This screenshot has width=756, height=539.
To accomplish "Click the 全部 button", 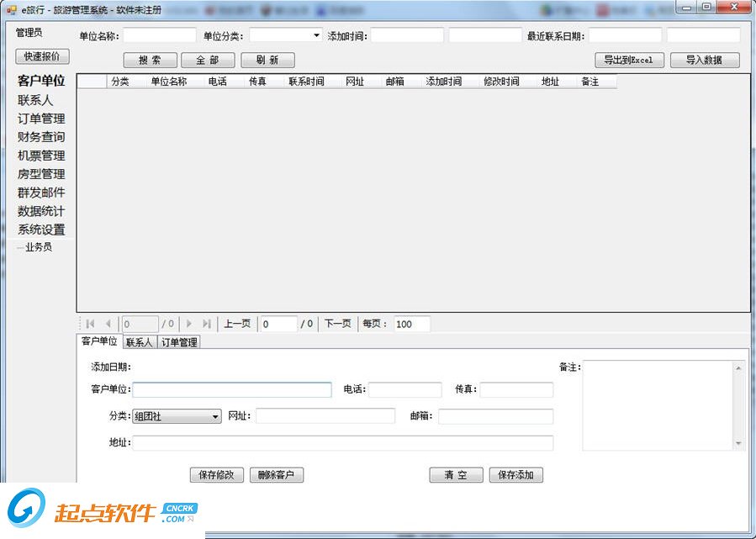I will pyautogui.click(x=208, y=60).
